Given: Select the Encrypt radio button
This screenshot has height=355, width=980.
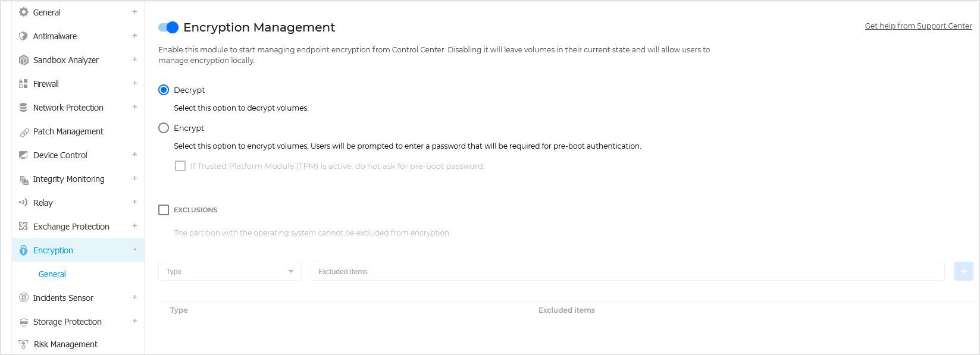Looking at the screenshot, I should [x=164, y=128].
